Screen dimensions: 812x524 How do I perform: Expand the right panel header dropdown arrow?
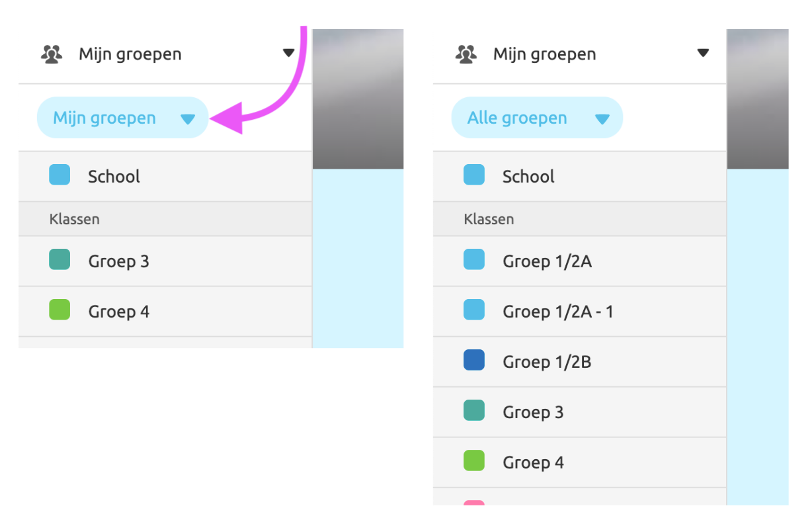(x=703, y=53)
